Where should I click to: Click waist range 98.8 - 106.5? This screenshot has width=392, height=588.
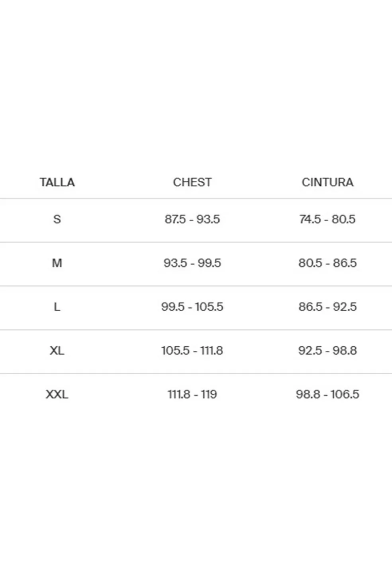[x=327, y=394]
